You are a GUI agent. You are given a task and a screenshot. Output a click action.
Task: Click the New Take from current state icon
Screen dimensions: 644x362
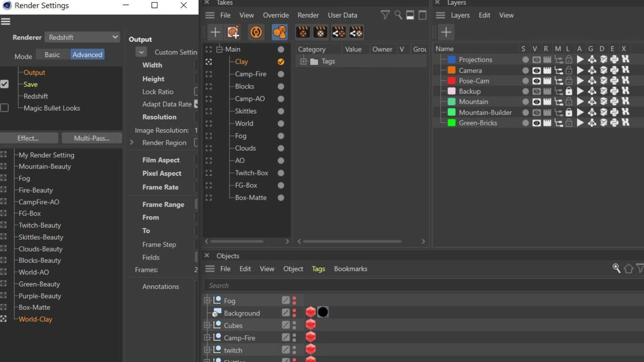pos(233,32)
